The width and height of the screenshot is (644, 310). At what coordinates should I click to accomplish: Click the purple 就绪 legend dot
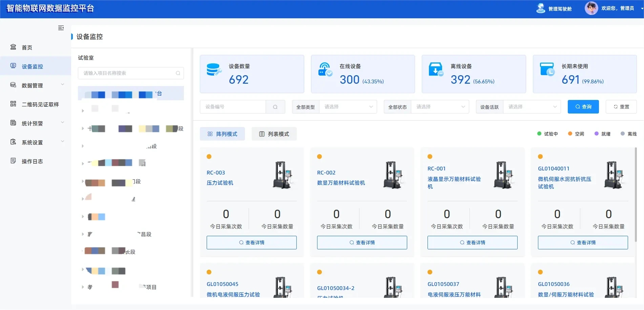coord(597,133)
